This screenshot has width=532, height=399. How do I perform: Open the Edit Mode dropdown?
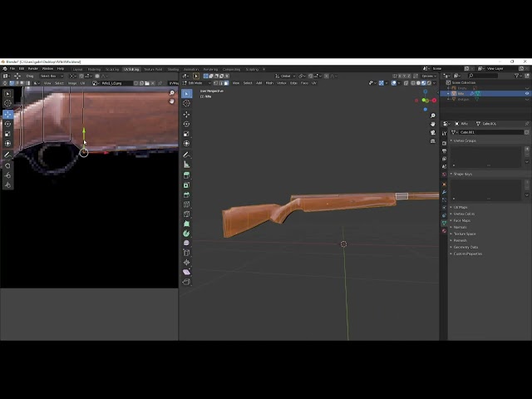pyautogui.click(x=197, y=83)
